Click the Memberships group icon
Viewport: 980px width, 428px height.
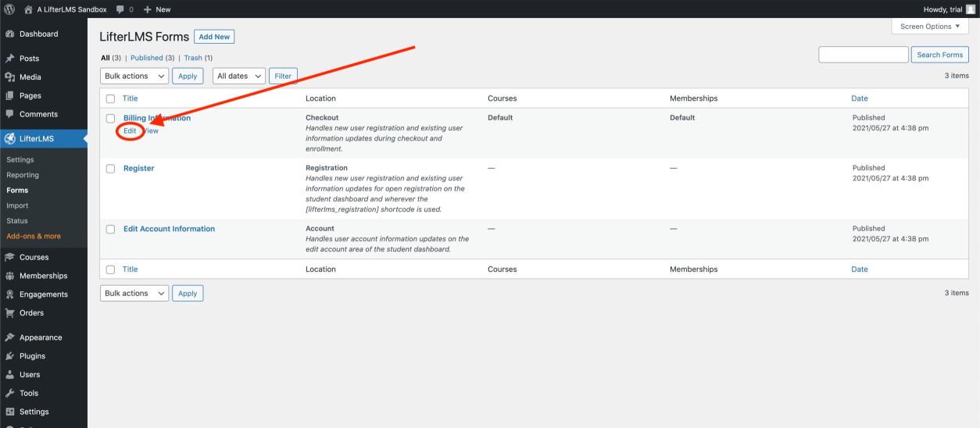[9, 276]
